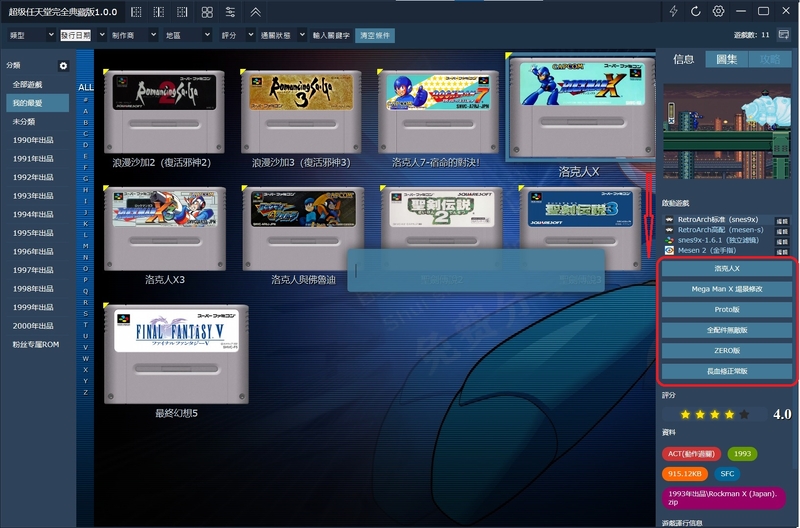Click the gear icon beside 分類

[x=63, y=65]
